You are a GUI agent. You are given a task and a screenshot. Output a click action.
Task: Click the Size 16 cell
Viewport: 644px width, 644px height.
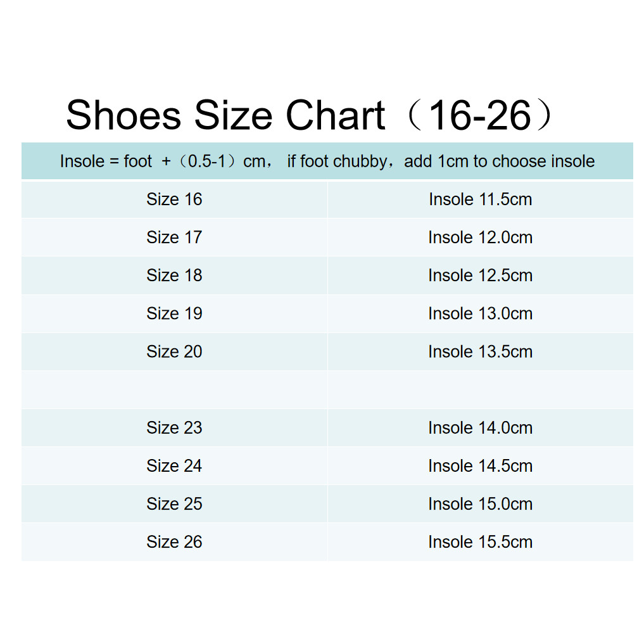click(174, 199)
